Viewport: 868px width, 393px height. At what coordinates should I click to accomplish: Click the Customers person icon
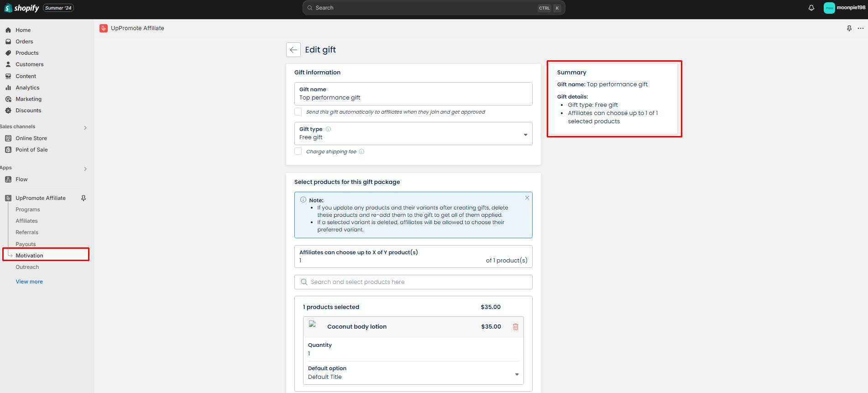8,64
